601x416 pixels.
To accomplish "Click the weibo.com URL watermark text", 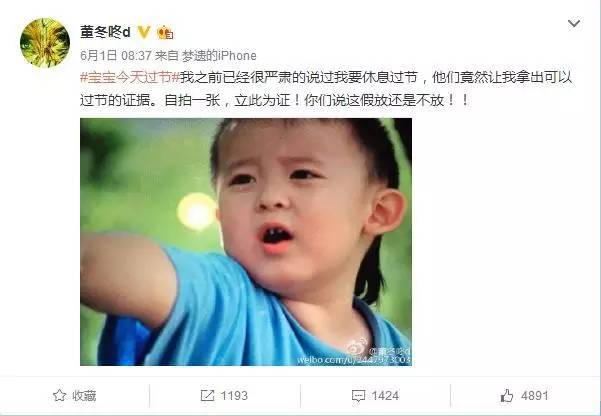I will coord(354,360).
